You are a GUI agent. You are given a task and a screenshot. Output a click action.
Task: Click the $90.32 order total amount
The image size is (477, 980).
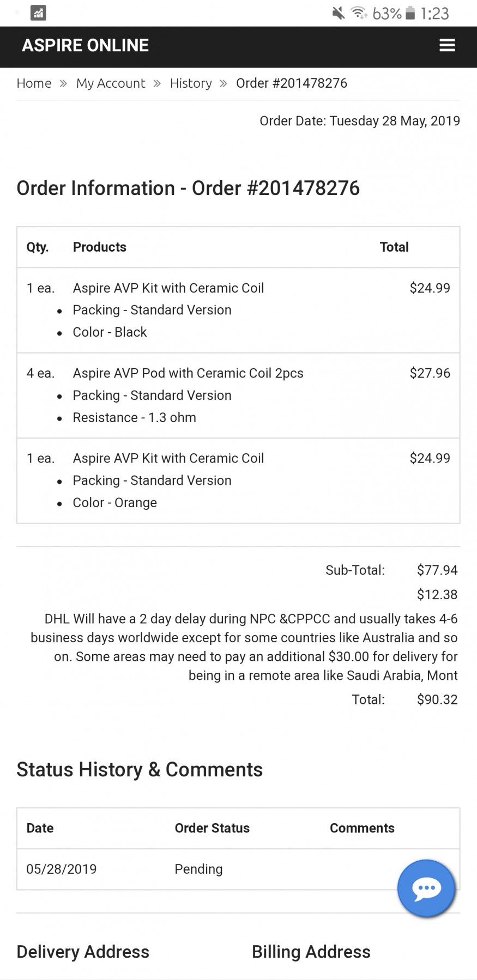pos(437,699)
